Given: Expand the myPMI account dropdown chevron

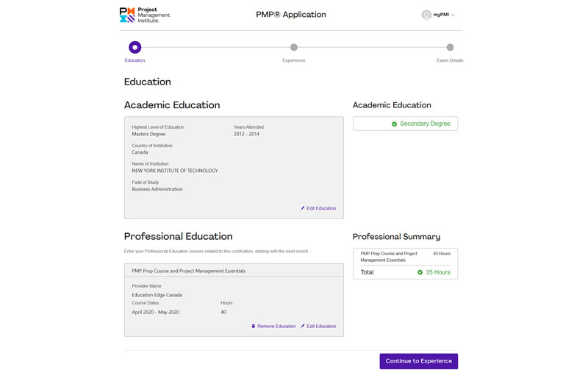Looking at the screenshot, I should click(x=453, y=15).
